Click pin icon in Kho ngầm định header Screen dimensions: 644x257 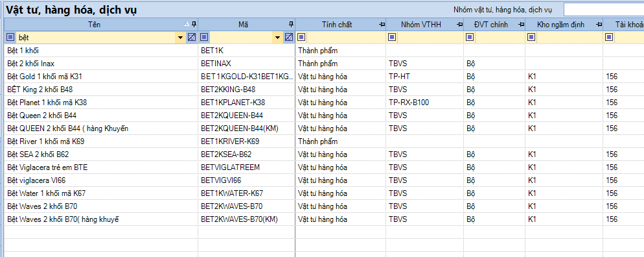click(x=599, y=25)
